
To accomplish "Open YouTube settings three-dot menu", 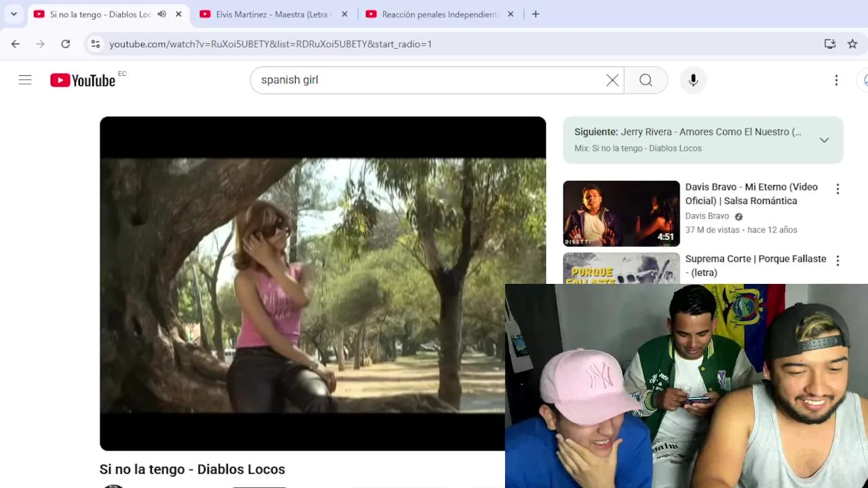I will [836, 80].
